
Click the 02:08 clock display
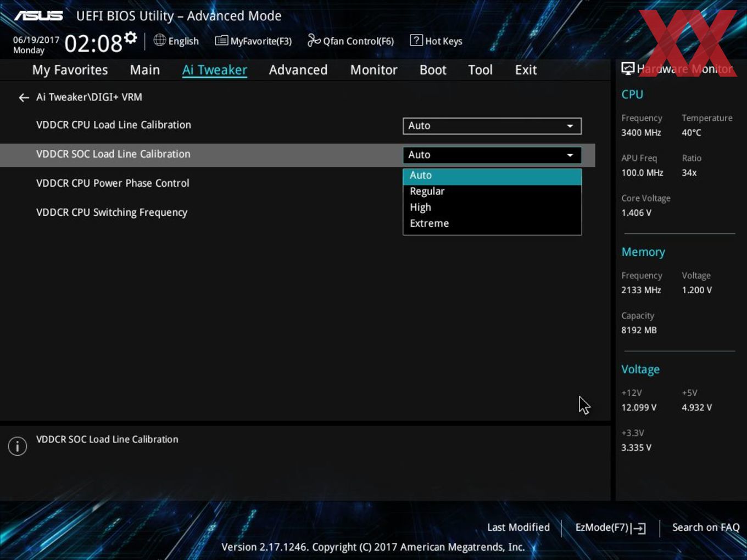click(93, 43)
